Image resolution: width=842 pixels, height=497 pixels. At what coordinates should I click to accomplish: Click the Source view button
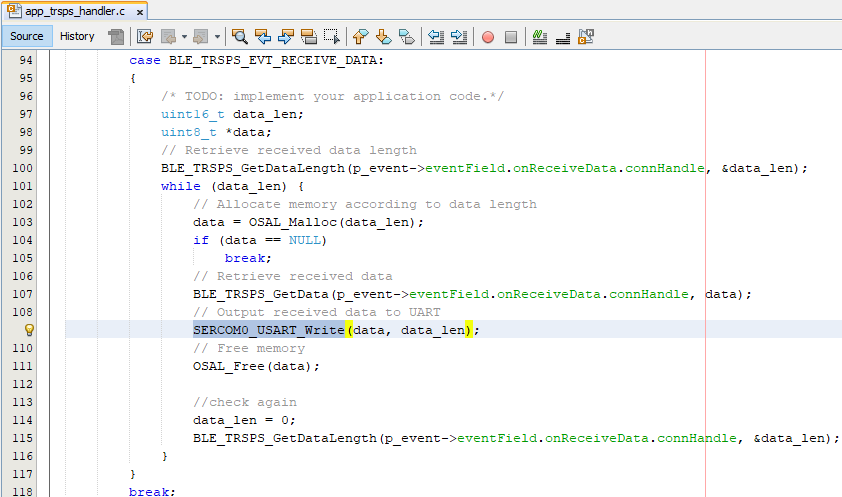[x=27, y=36]
